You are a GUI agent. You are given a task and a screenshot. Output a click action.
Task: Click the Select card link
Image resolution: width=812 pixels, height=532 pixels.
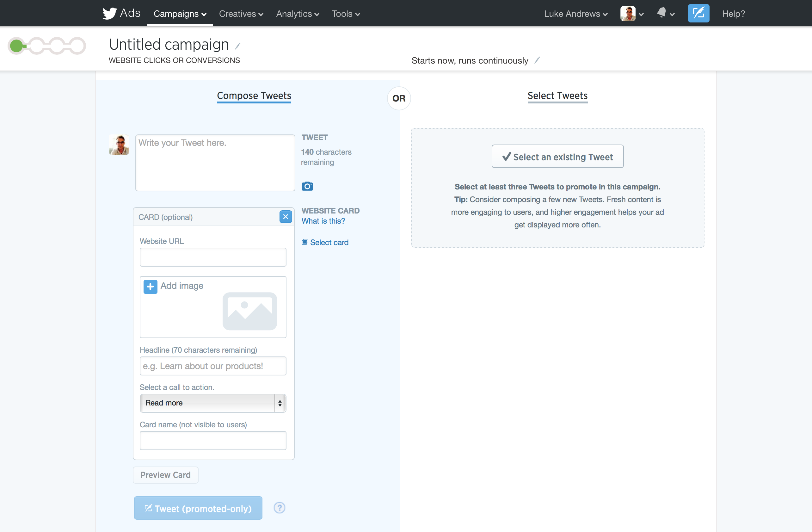[325, 242]
